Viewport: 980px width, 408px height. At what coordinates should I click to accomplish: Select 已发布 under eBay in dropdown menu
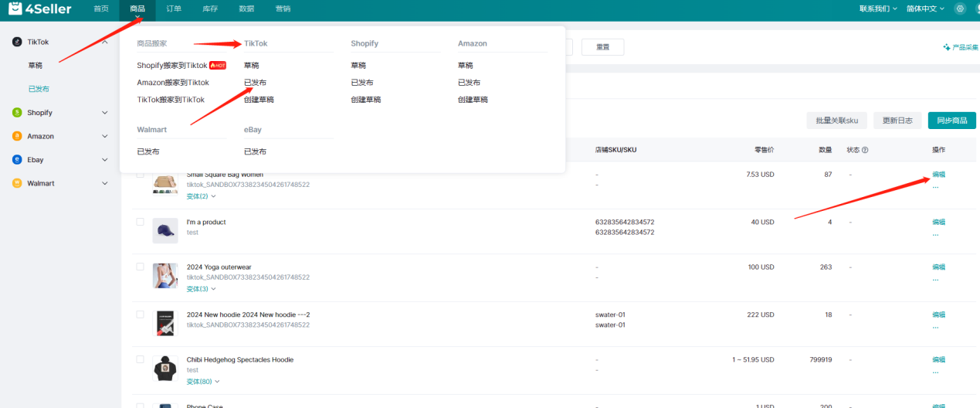(x=255, y=151)
